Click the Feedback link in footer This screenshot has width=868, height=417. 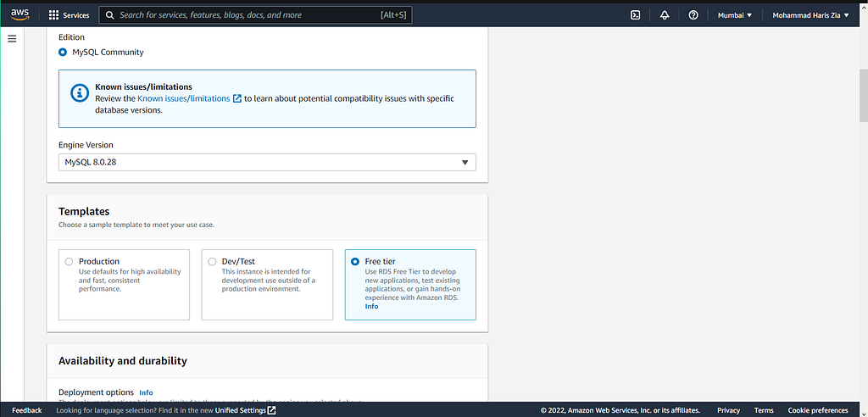[26, 410]
